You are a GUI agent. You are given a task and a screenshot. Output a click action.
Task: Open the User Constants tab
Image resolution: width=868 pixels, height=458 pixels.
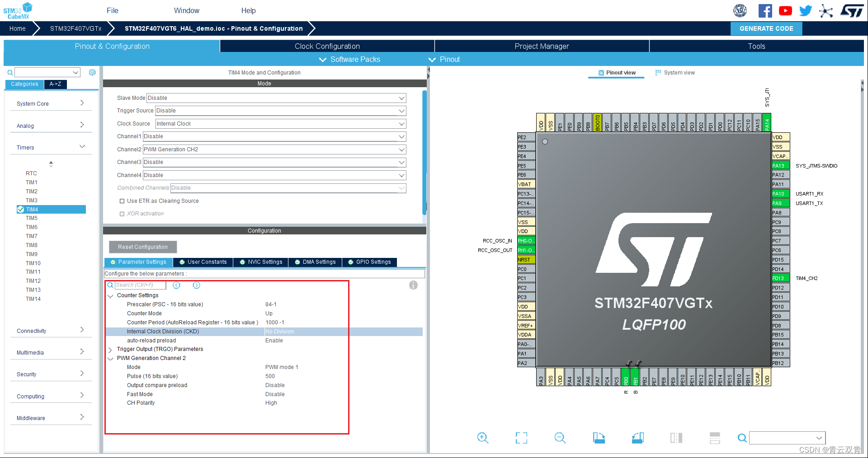[203, 262]
